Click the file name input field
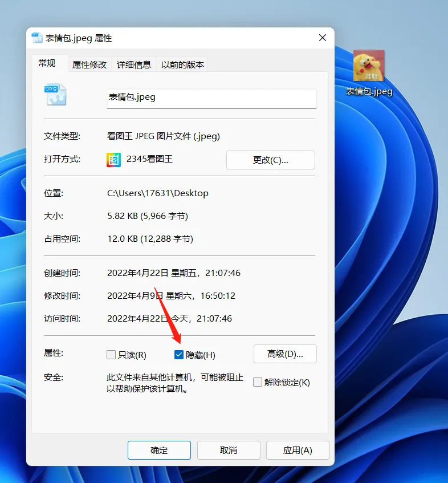 click(211, 99)
